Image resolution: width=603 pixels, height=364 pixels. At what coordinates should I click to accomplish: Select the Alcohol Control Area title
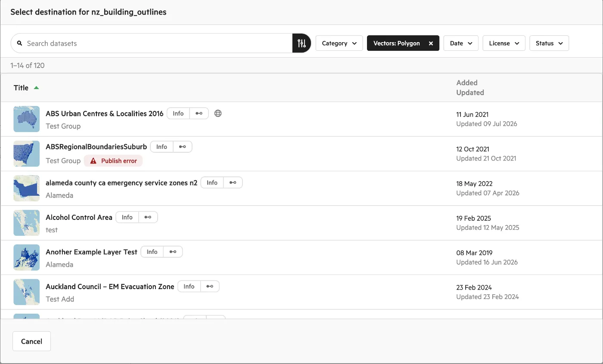(x=79, y=217)
